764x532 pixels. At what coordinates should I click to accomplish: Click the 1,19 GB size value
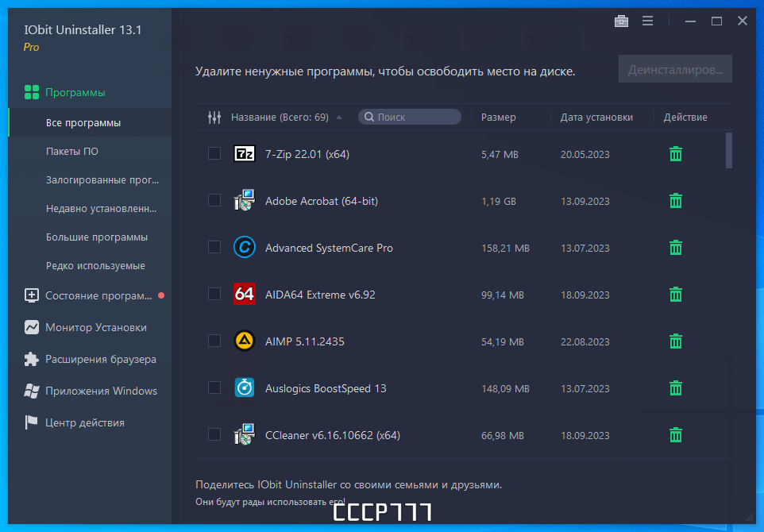click(x=499, y=201)
